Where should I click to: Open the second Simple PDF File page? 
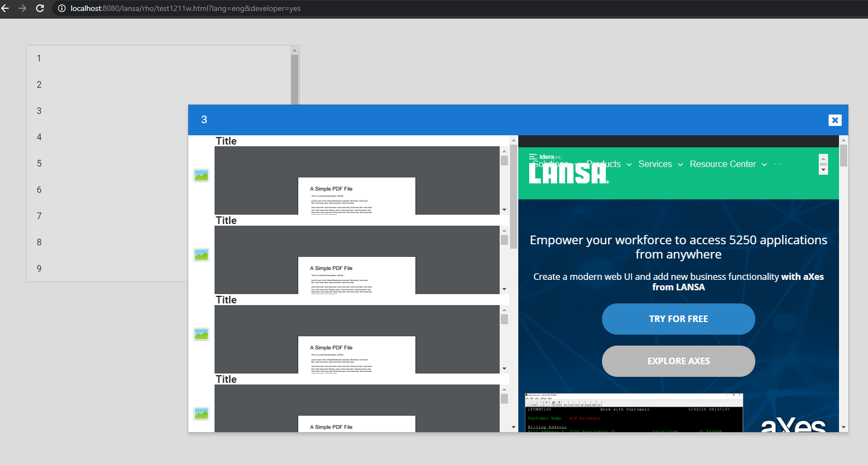coord(357,275)
